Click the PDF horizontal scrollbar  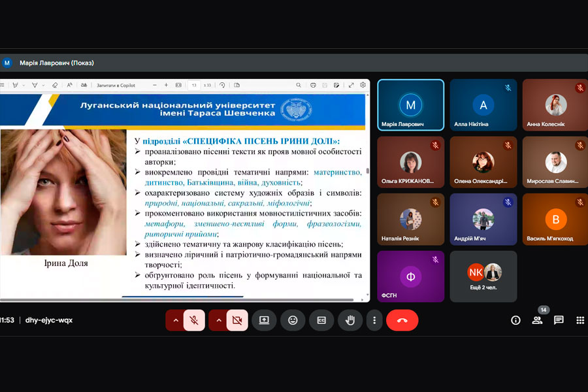point(176,300)
